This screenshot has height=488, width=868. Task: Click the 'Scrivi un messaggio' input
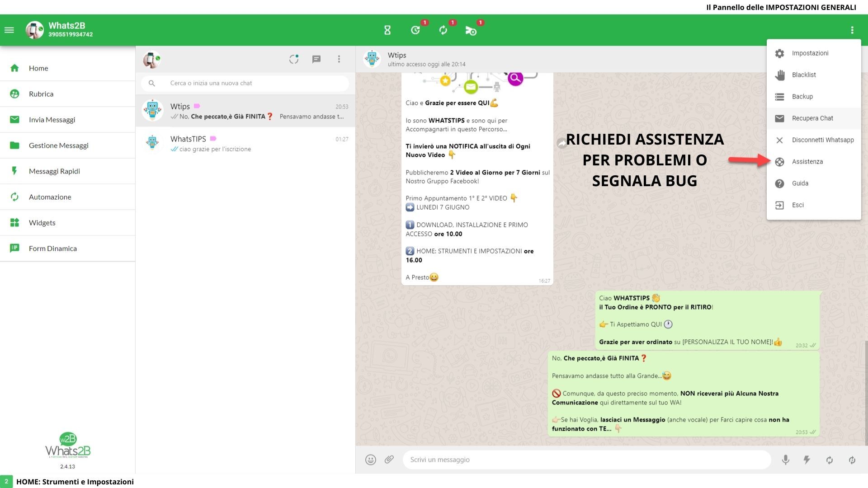[x=587, y=460]
